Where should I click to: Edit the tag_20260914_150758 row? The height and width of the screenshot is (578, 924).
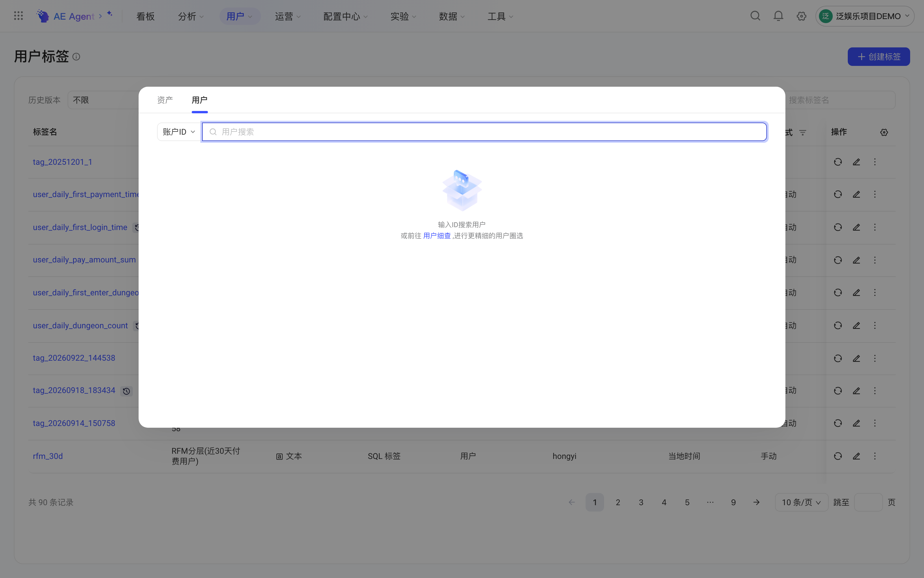pyautogui.click(x=856, y=423)
